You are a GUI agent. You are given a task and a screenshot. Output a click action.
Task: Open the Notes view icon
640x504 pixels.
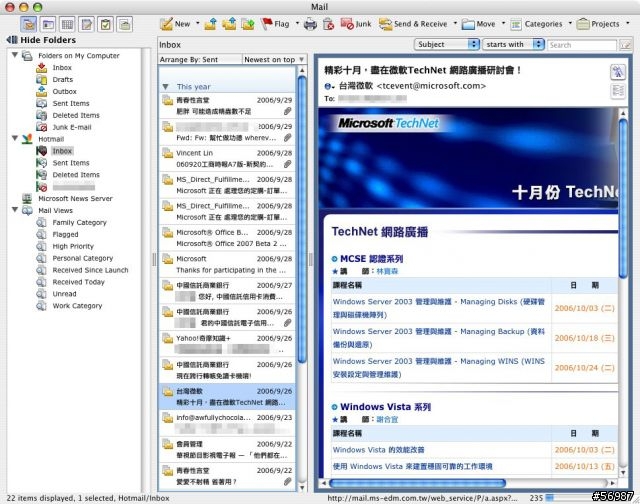[87, 24]
